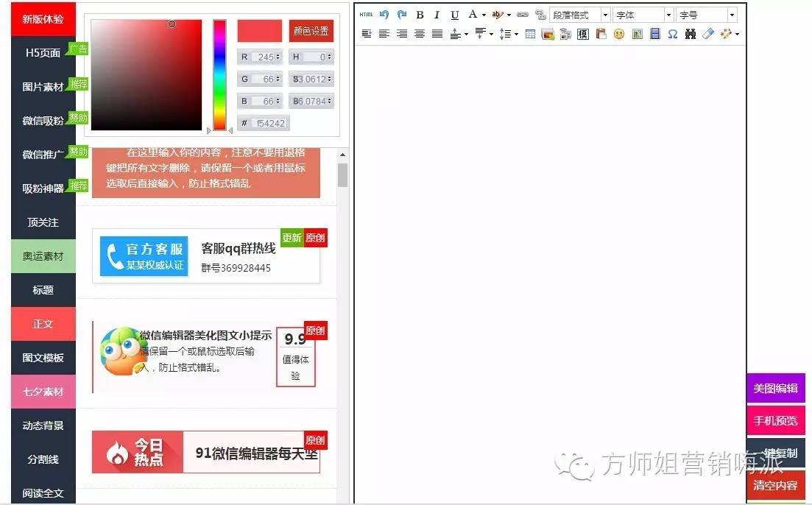Click the 清空内容 clear content button
Screen dimensions: 812x505
point(775,486)
